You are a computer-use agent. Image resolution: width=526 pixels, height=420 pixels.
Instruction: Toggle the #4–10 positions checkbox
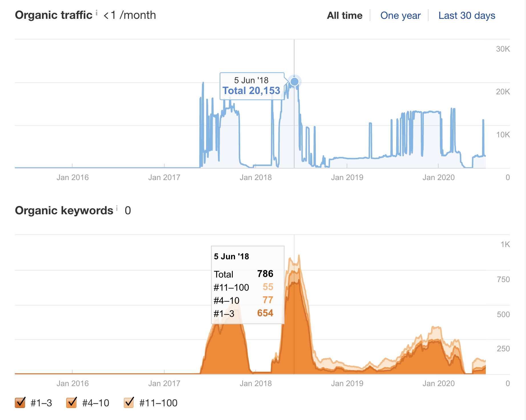72,403
